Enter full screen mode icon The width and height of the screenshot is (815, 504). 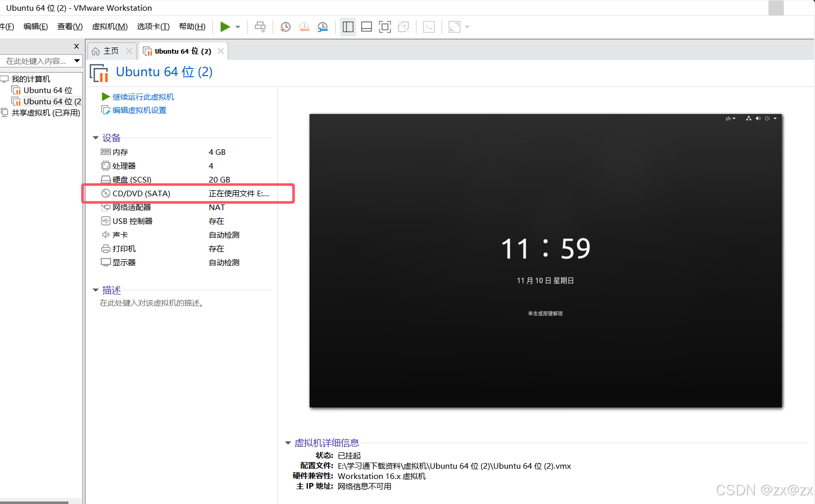pyautogui.click(x=385, y=27)
